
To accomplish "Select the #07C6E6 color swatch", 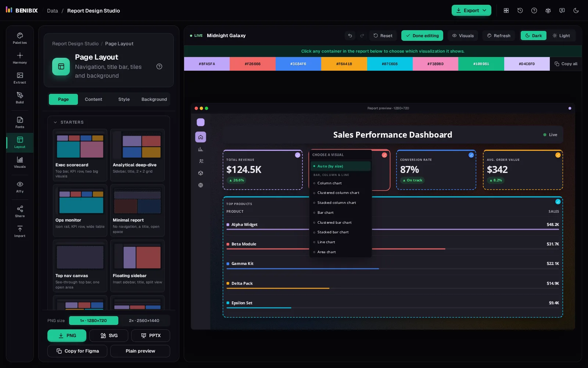I will 390,64.
